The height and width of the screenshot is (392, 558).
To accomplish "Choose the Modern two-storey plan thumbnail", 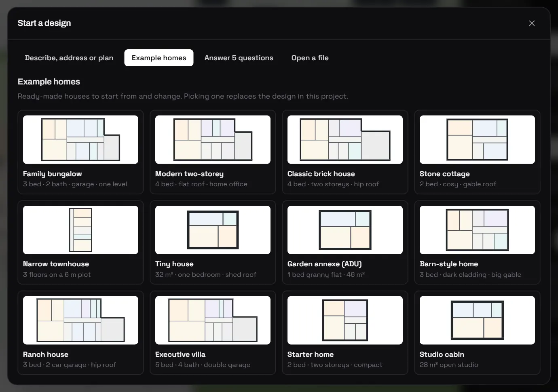I will (213, 139).
